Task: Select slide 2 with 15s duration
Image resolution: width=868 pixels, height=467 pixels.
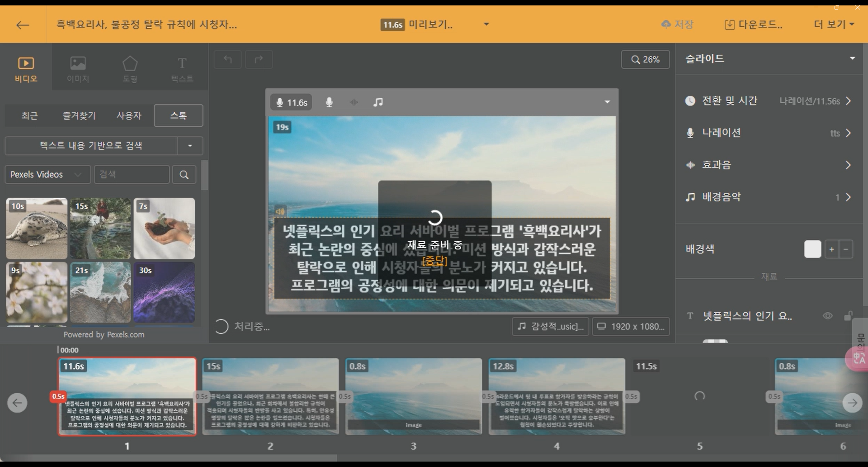Action: click(270, 396)
